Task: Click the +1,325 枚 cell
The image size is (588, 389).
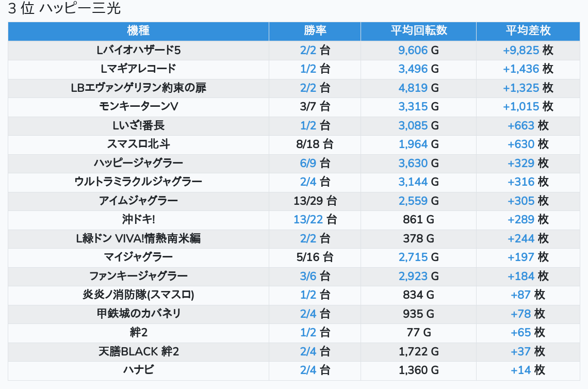Action: (528, 88)
